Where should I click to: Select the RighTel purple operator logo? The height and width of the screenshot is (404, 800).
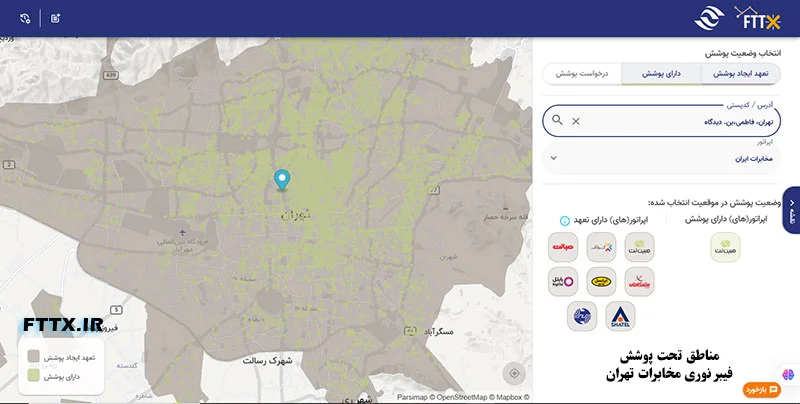tap(563, 282)
